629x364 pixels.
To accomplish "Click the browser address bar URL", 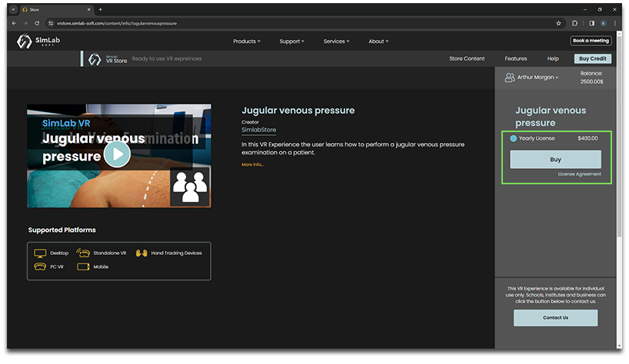I will coord(116,23).
